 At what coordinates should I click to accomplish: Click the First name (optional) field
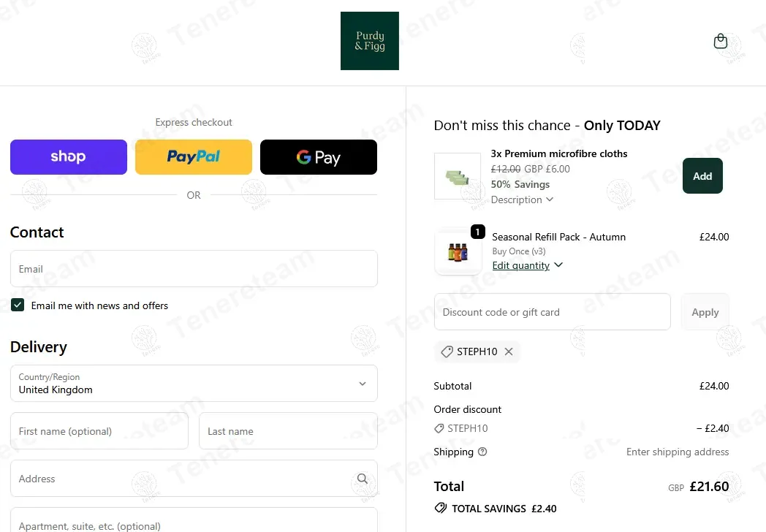pos(99,431)
